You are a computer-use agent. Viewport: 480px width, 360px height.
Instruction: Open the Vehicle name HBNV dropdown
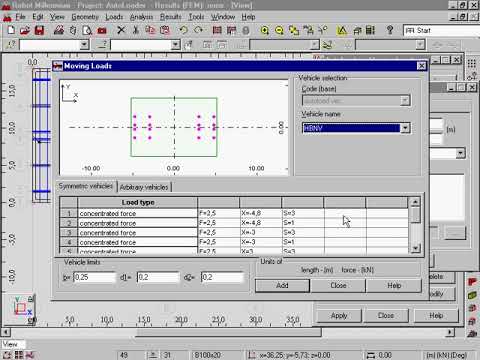click(405, 128)
